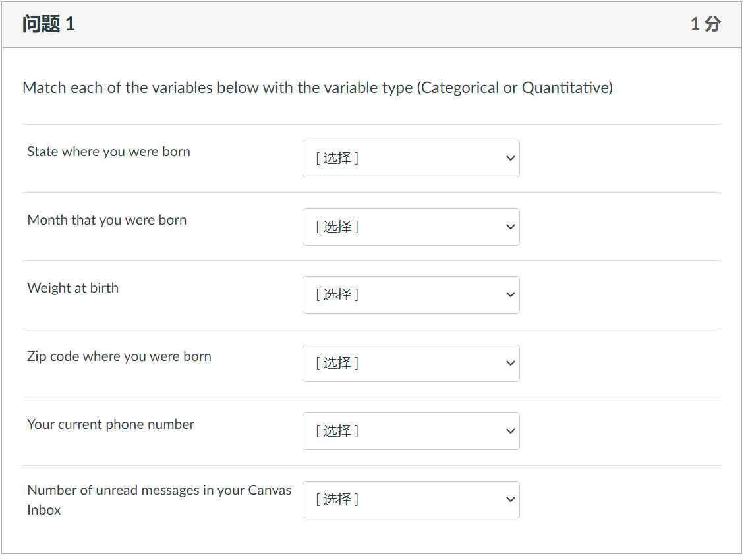
Task: Click the 1 分 points label
Action: (x=706, y=24)
